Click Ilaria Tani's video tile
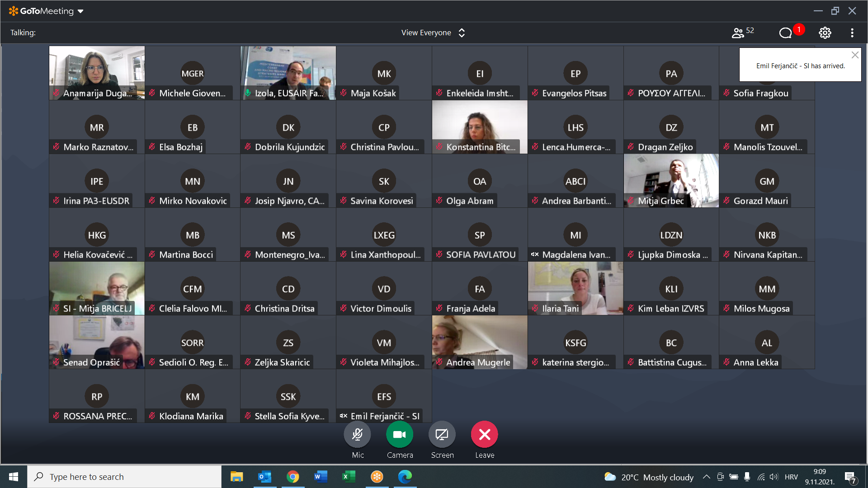 (575, 288)
